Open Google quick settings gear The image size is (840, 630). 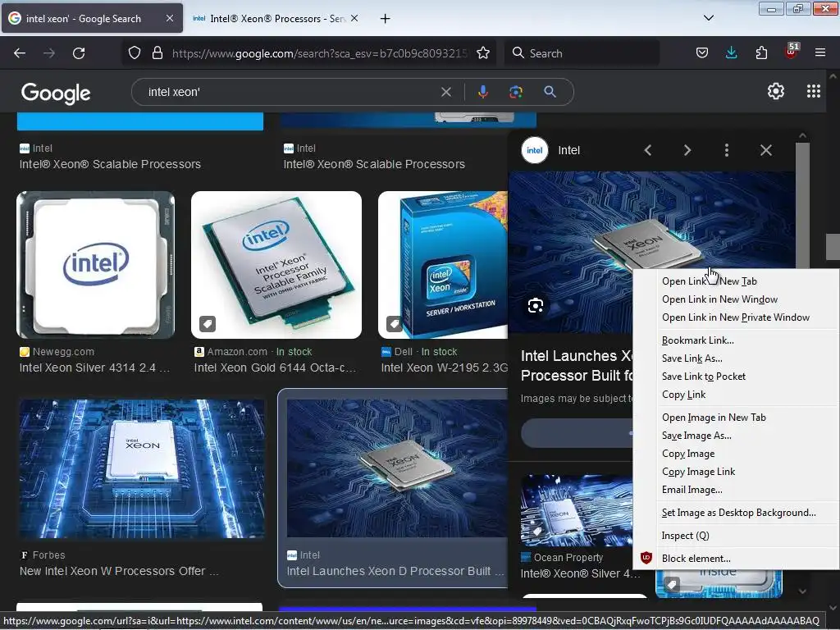(776, 92)
